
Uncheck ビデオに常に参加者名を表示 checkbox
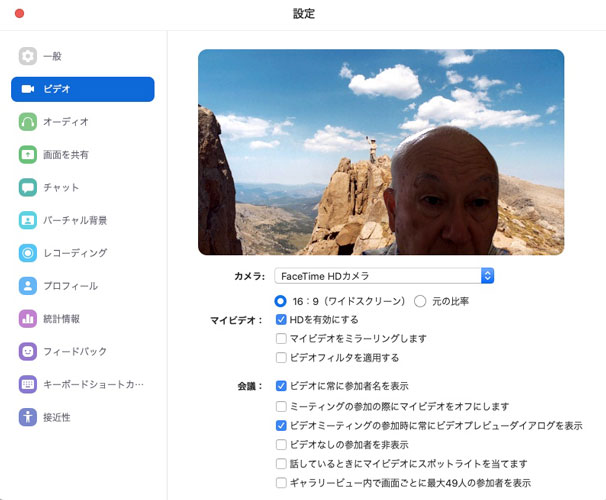point(281,386)
